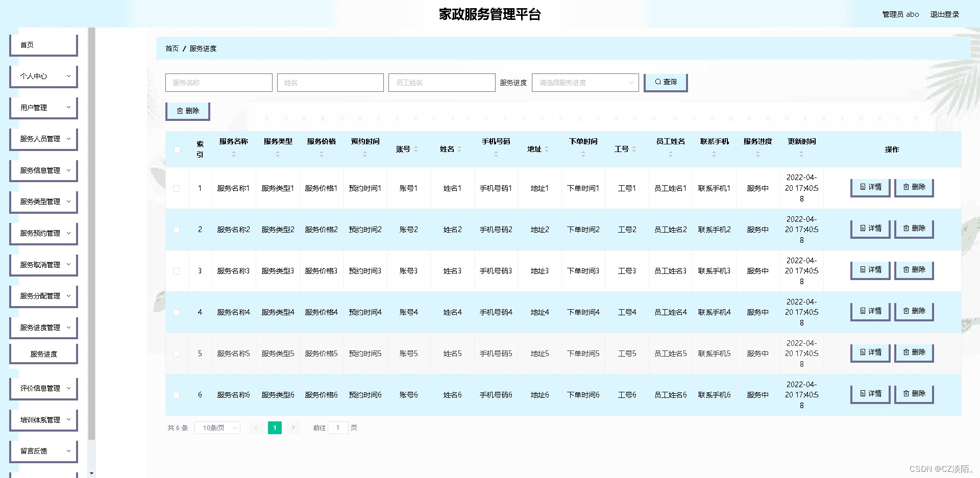Viewport: 980px width, 478px height.
Task: Sort by 下单时间 column arrows
Action: pos(583,154)
